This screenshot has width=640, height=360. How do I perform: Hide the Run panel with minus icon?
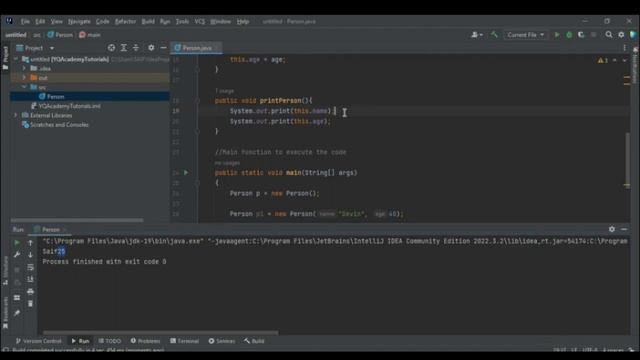click(624, 229)
